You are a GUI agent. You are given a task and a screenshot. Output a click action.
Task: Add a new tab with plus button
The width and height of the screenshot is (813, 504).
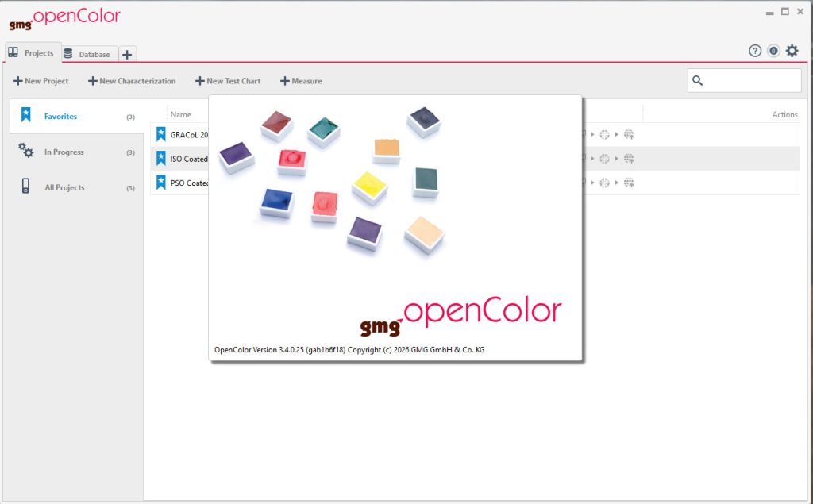coord(127,54)
